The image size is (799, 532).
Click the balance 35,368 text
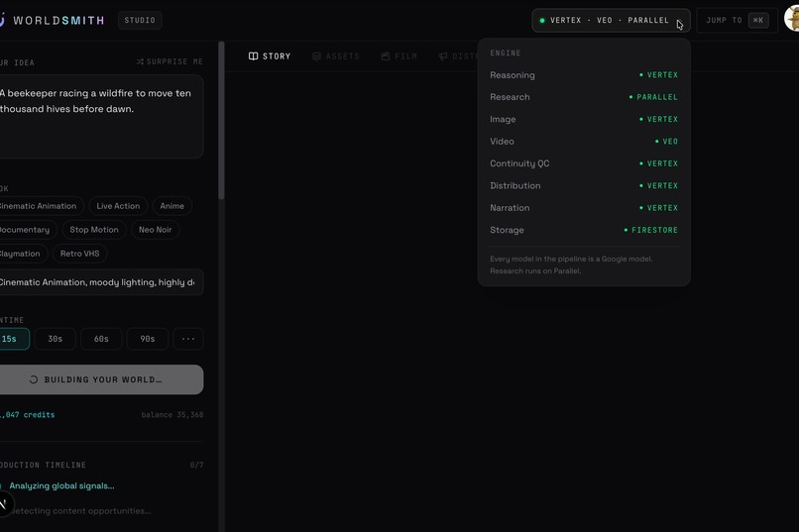pyautogui.click(x=172, y=415)
